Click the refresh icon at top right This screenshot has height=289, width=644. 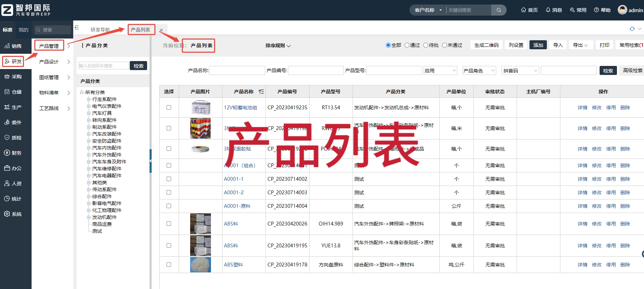(632, 29)
